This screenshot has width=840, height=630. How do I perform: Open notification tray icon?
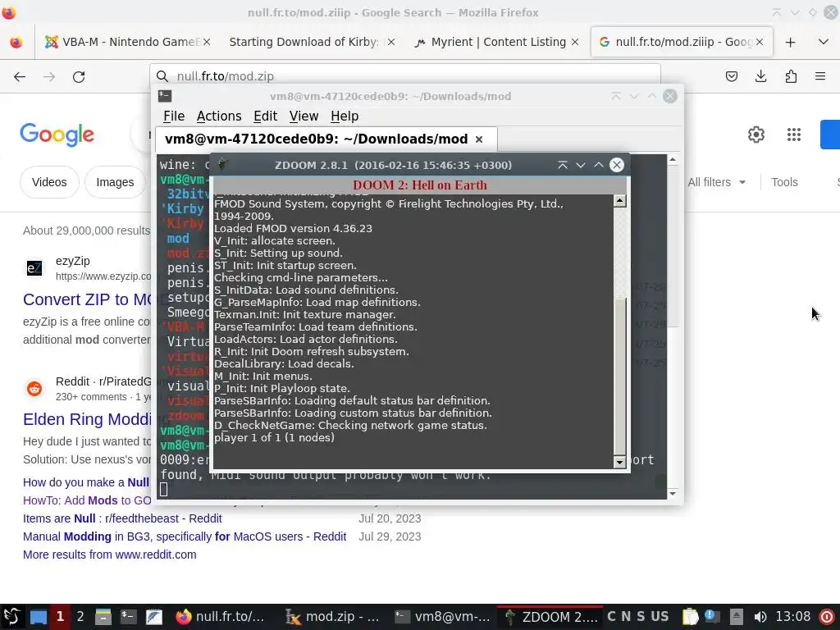click(713, 617)
